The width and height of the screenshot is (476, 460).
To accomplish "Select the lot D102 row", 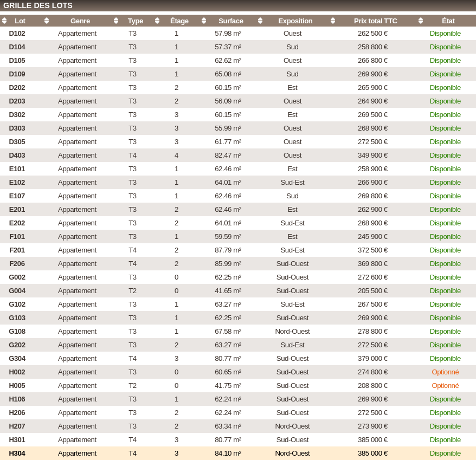I will (x=17, y=33).
